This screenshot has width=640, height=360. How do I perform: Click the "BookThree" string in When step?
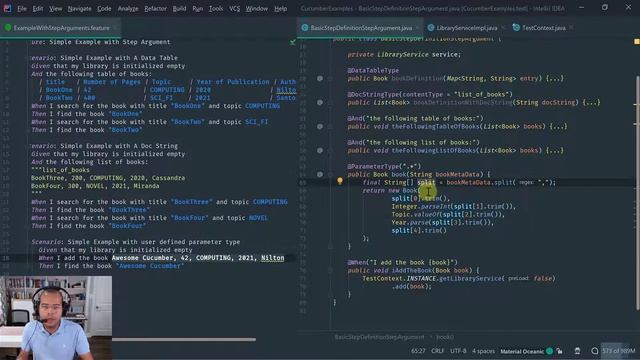click(x=191, y=202)
